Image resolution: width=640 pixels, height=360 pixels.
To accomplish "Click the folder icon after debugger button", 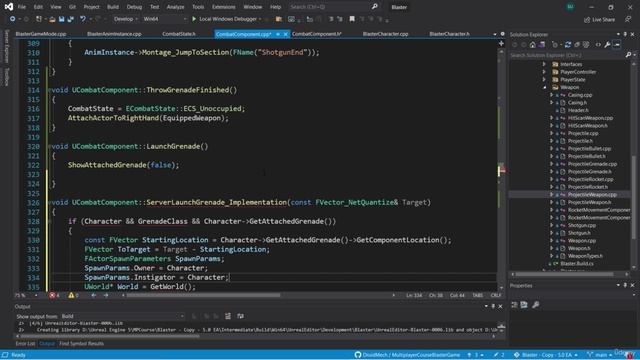I will [279, 19].
